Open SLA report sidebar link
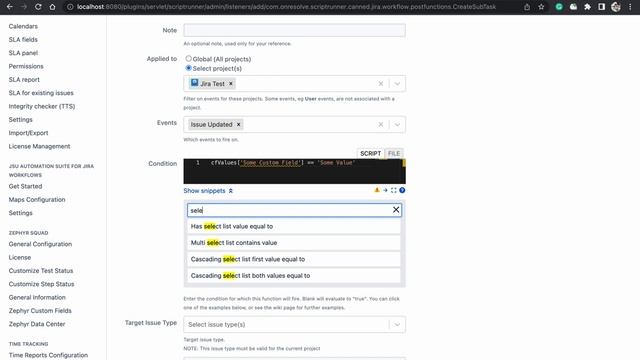This screenshot has width=640, height=360. [x=24, y=80]
